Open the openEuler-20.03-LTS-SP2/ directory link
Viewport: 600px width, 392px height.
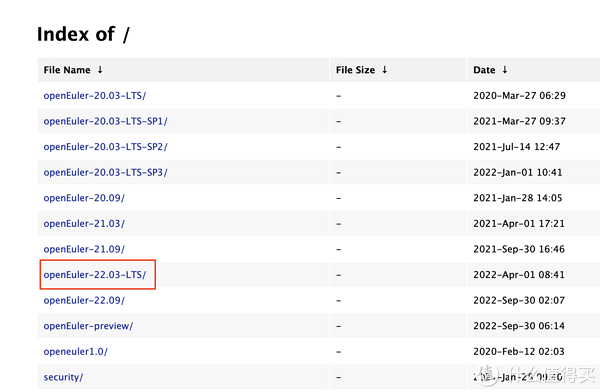click(105, 147)
